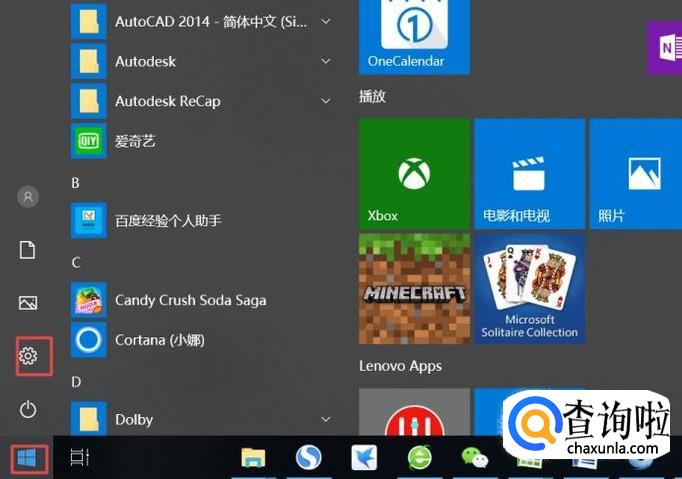Click the Power button icon

coord(28,409)
